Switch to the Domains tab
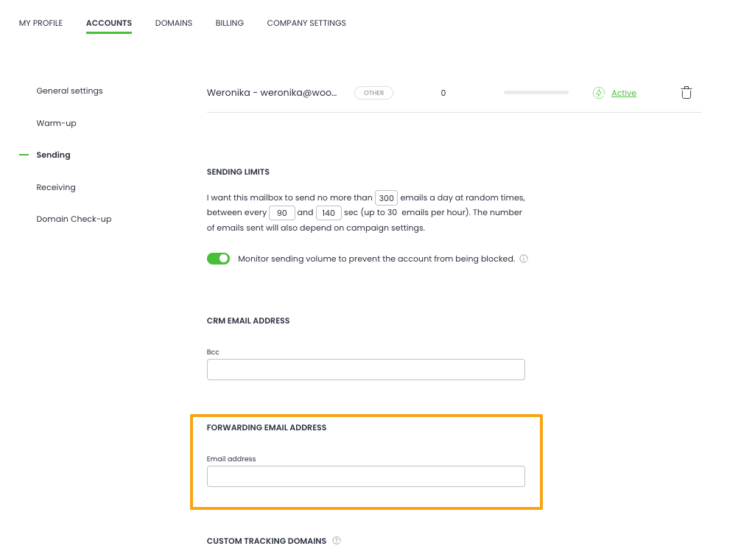 (x=173, y=23)
